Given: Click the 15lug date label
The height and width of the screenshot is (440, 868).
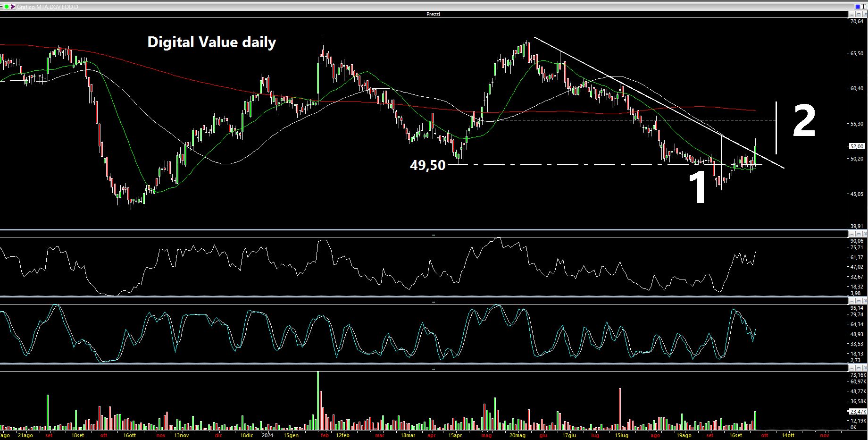Looking at the screenshot, I should pos(622,435).
